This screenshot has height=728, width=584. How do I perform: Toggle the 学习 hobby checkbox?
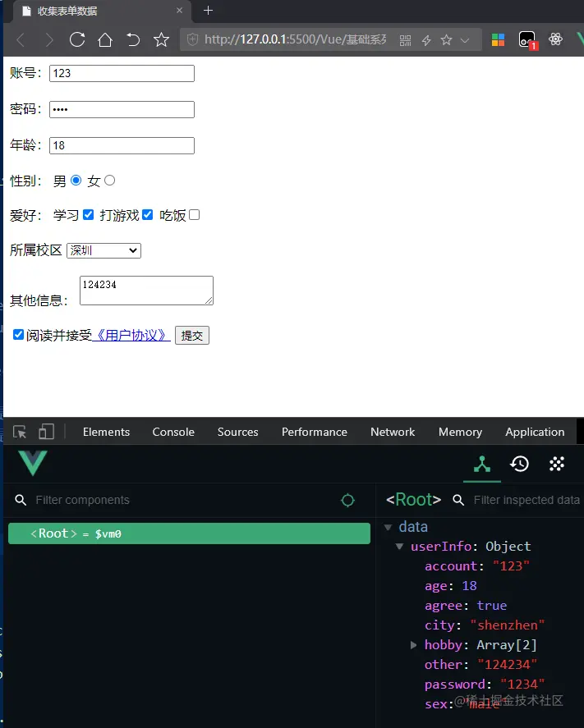88,214
